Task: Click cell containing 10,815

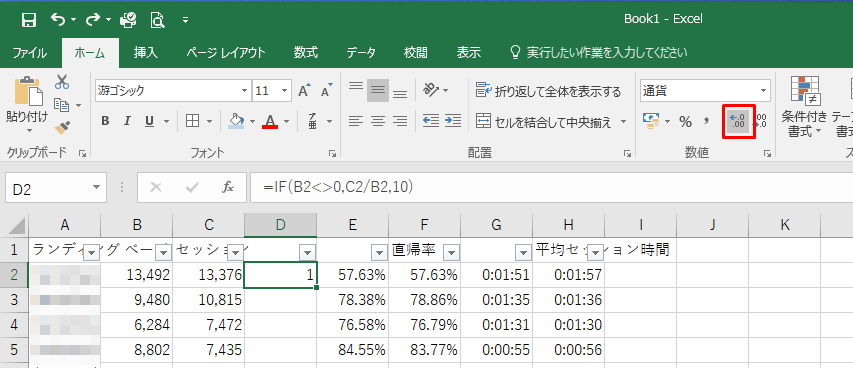Action: point(208,300)
